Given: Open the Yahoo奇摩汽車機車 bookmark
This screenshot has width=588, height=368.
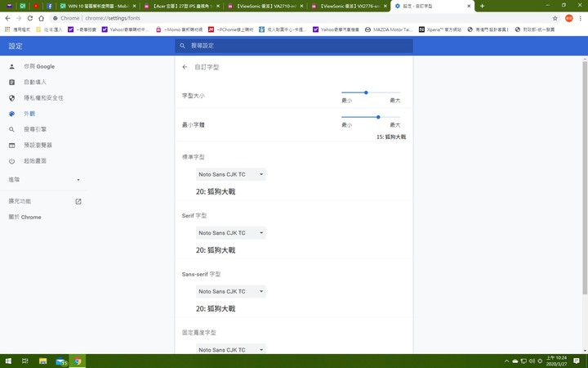Looking at the screenshot, I should coord(336,29).
